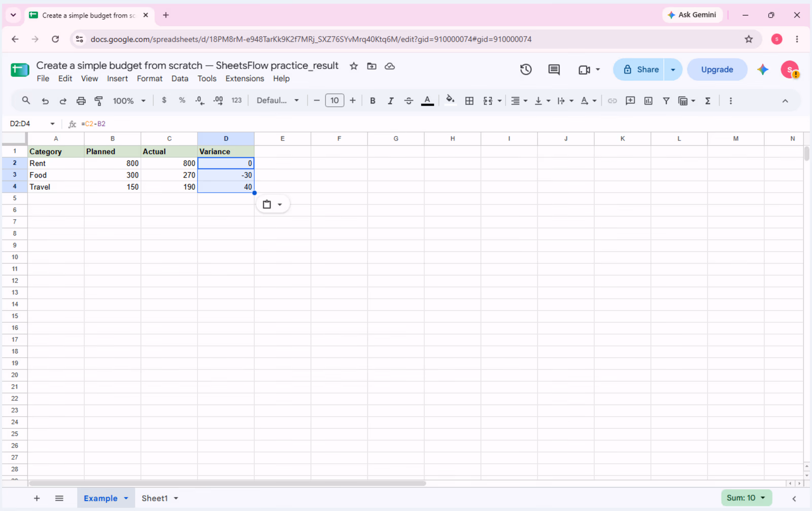Click the Undo arrow icon
Screen dimensions: 812x511
[x=45, y=101]
